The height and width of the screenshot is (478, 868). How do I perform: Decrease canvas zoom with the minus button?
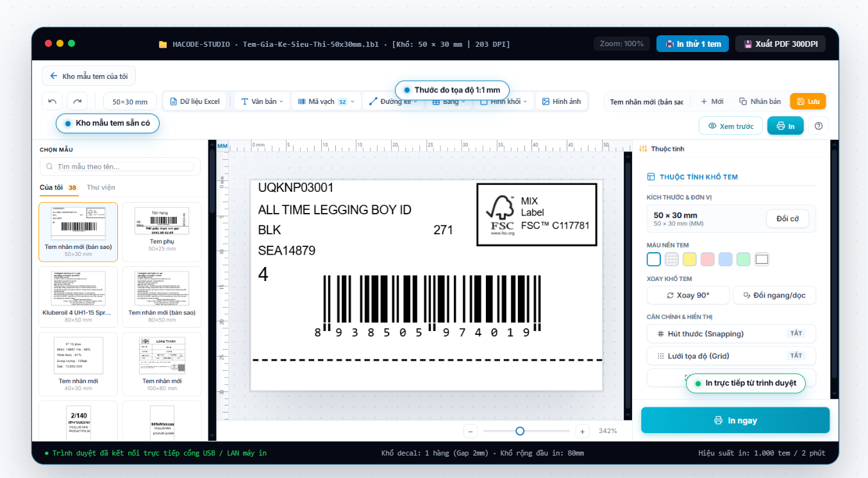[471, 431]
